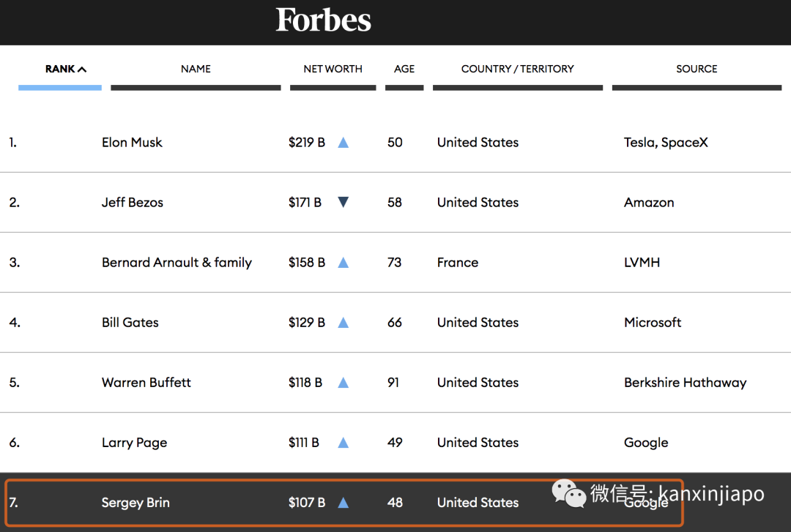Viewport: 791px width, 532px height.
Task: Click the Tesla, SpaceX source cell
Action: click(666, 142)
